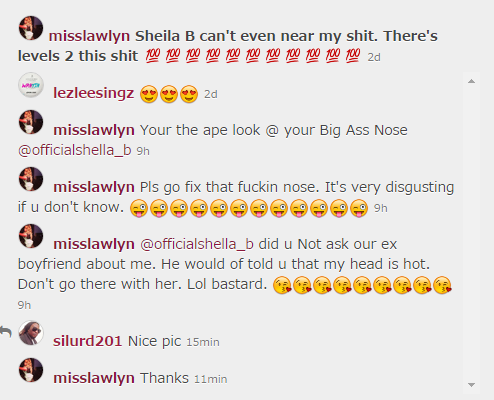Open lezleesingz profile avatar

[x=31, y=85]
